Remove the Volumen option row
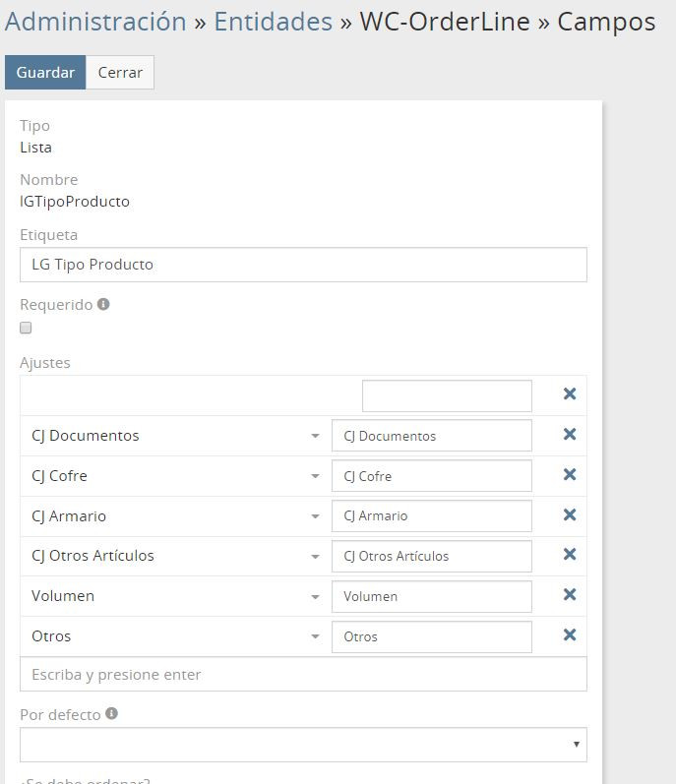The height and width of the screenshot is (784, 676). point(569,595)
